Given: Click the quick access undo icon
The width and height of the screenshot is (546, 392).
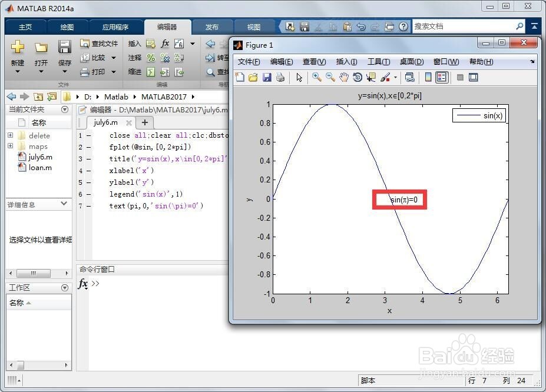Looking at the screenshot, I should [x=361, y=26].
